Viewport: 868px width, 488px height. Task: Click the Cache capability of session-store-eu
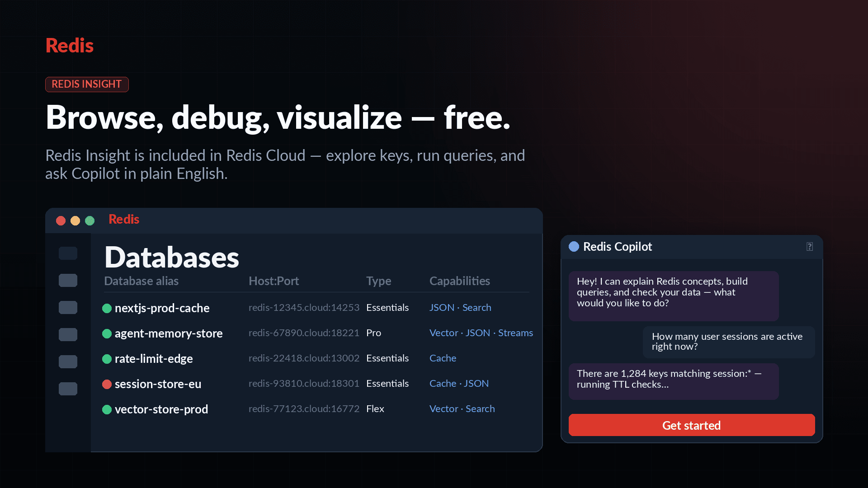[443, 384]
